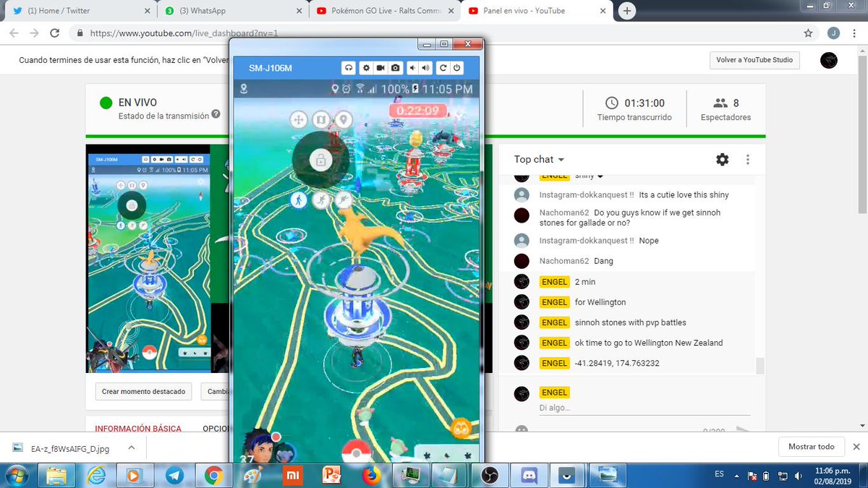Viewport: 868px width, 488px height.
Task: Take a screenshot with the camera icon
Action: point(396,68)
